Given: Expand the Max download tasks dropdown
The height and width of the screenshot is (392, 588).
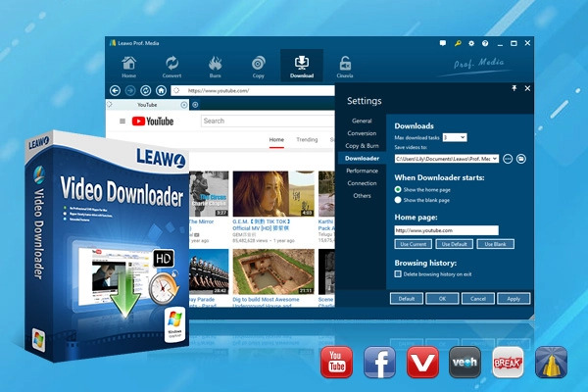Looking at the screenshot, I should click(462, 138).
